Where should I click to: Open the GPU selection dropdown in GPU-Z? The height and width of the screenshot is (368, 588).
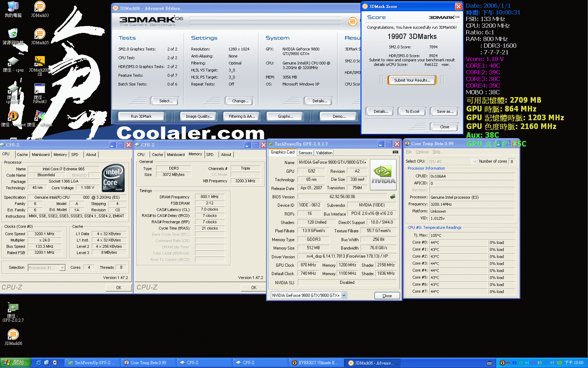tap(309, 295)
